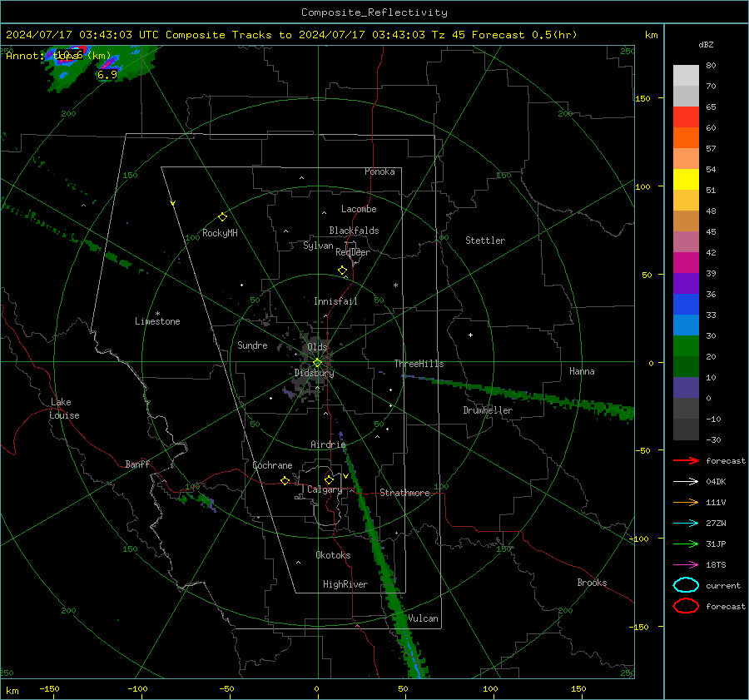
Task: Click the yellow diamond marker below Cochrane
Action: (285, 480)
